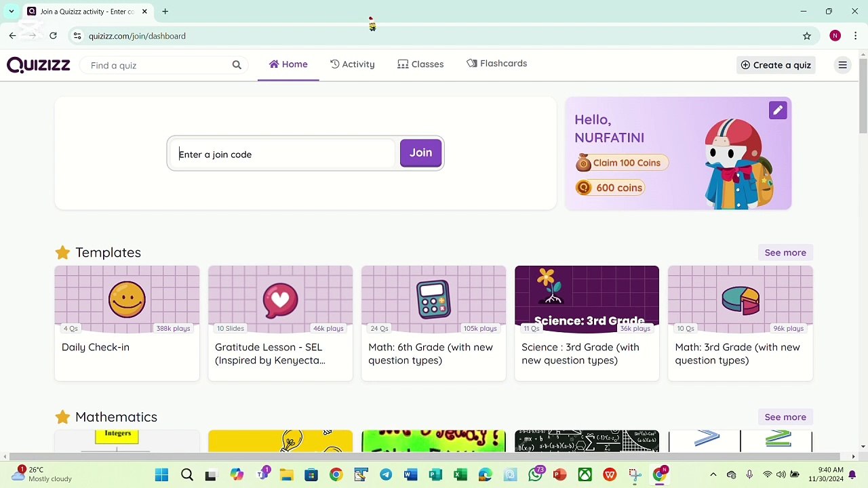
Task: Click See more next to Mathematics
Action: (785, 418)
